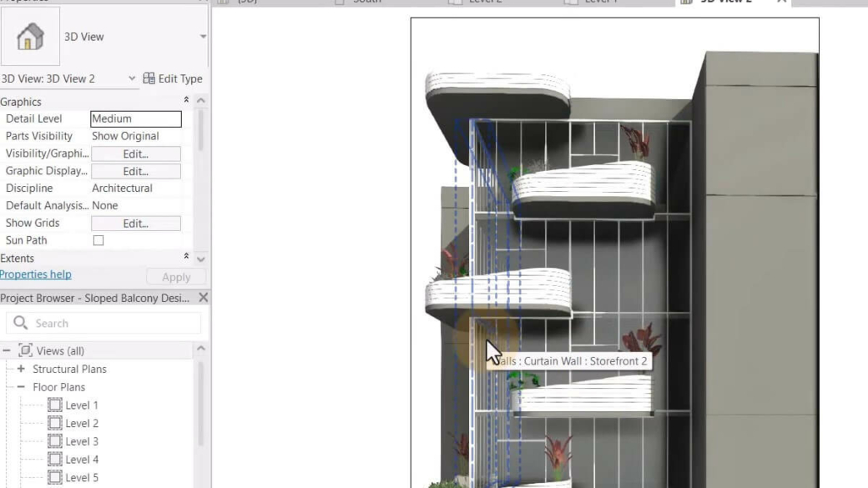Select the Floor Plans label

click(58, 387)
